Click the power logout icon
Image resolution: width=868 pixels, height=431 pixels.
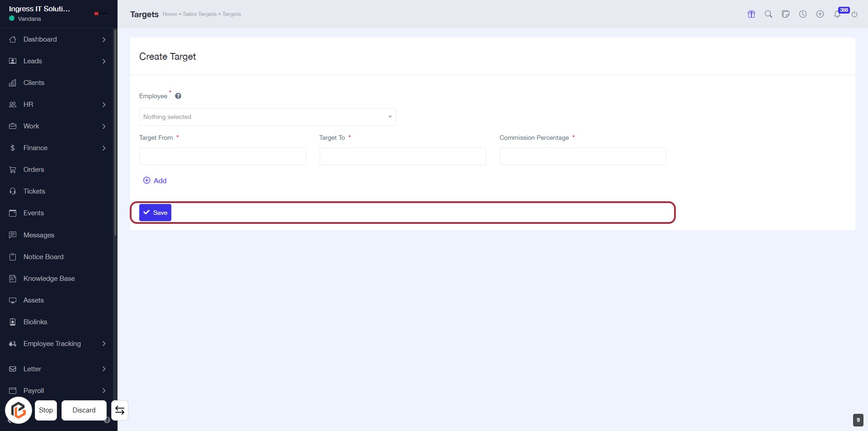[x=854, y=14]
